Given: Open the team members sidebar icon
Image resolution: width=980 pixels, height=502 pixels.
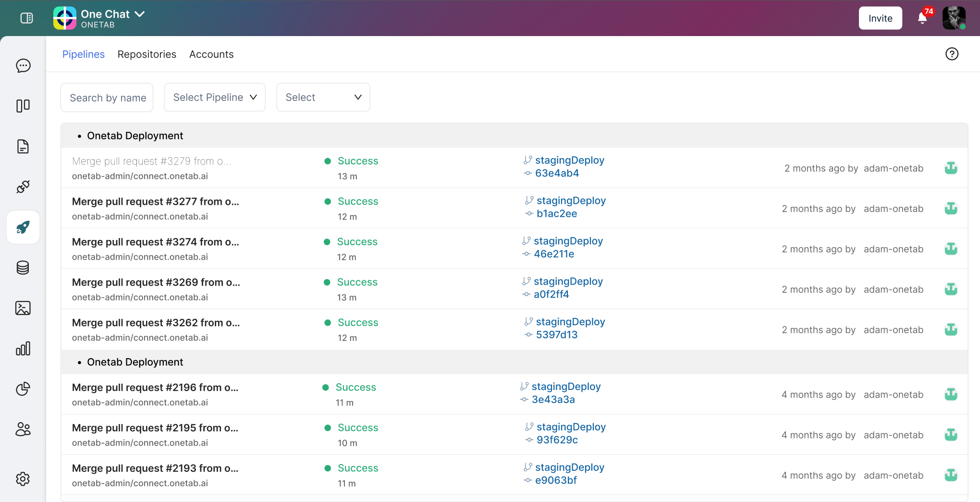Looking at the screenshot, I should (x=23, y=429).
